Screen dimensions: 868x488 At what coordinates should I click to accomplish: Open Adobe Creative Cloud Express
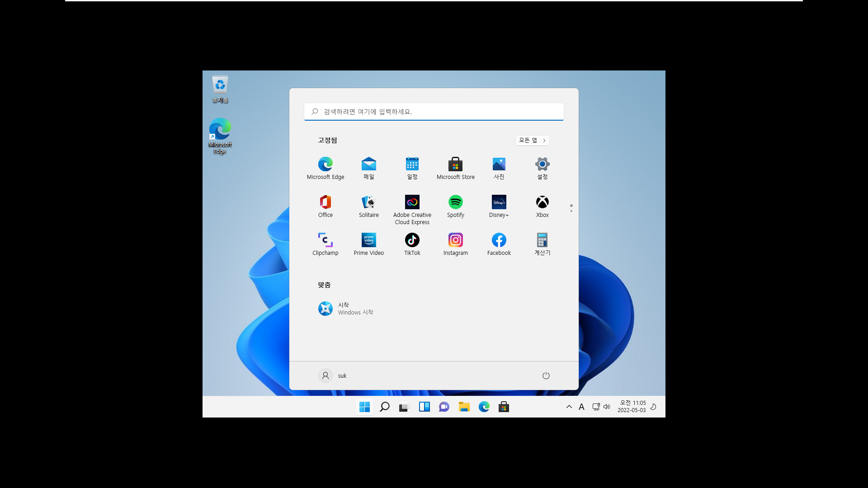412,210
